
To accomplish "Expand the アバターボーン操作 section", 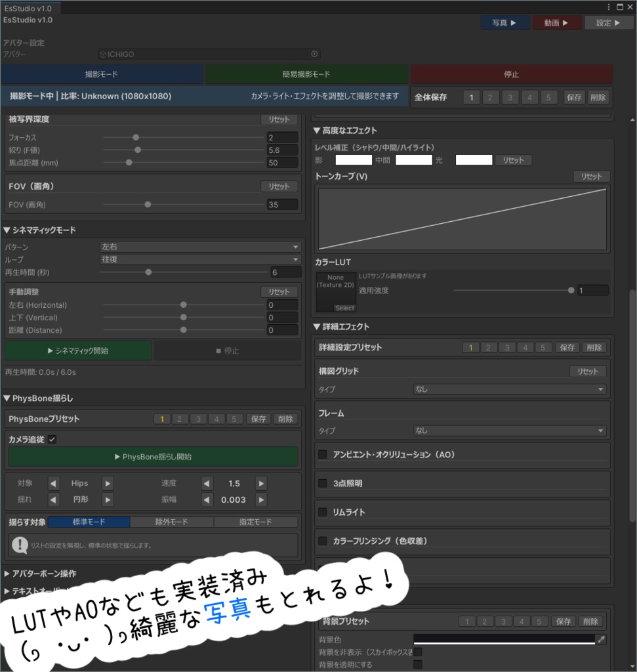I will [x=46, y=574].
